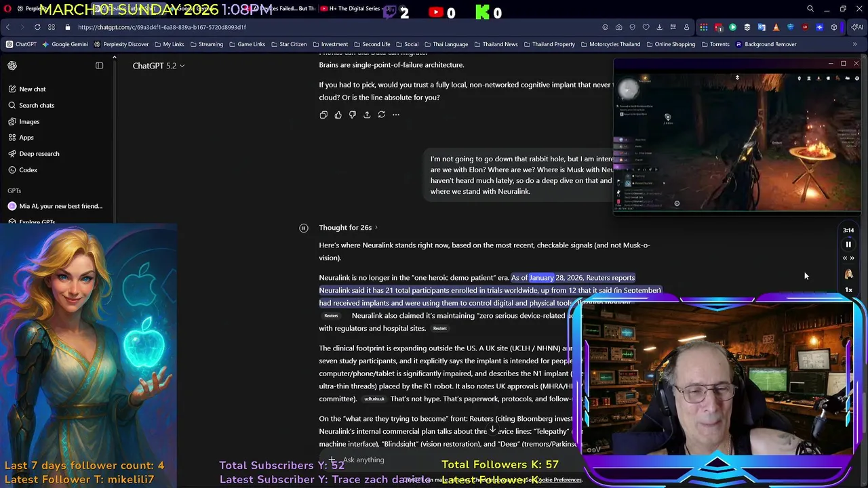Open more actions ellipsis under response
Screen dimensions: 868x488
[396, 115]
